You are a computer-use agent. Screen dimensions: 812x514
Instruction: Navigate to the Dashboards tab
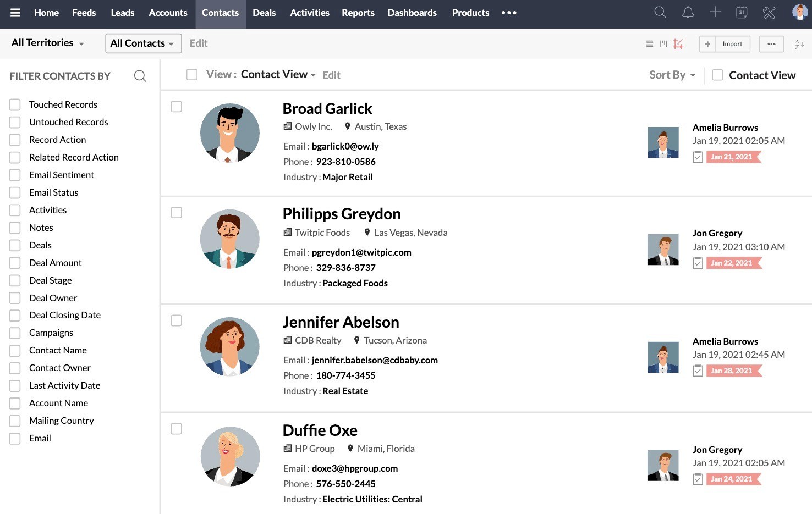click(x=412, y=13)
